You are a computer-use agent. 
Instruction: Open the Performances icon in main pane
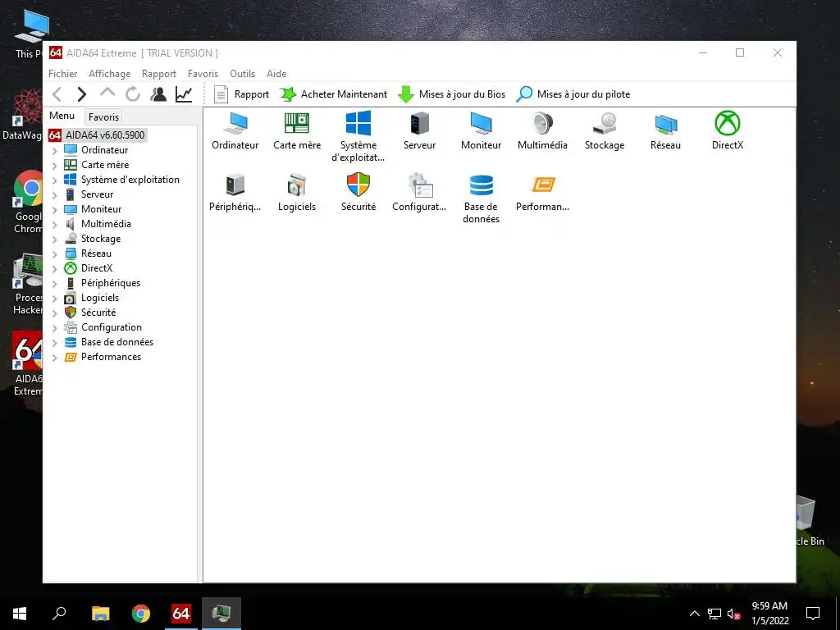coord(543,185)
